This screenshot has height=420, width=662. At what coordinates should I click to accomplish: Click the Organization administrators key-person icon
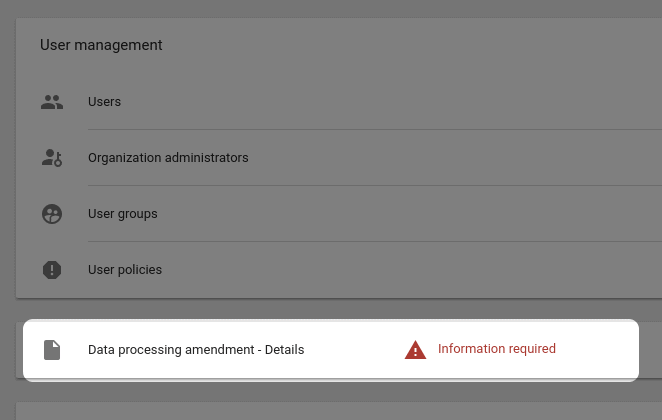click(x=52, y=158)
